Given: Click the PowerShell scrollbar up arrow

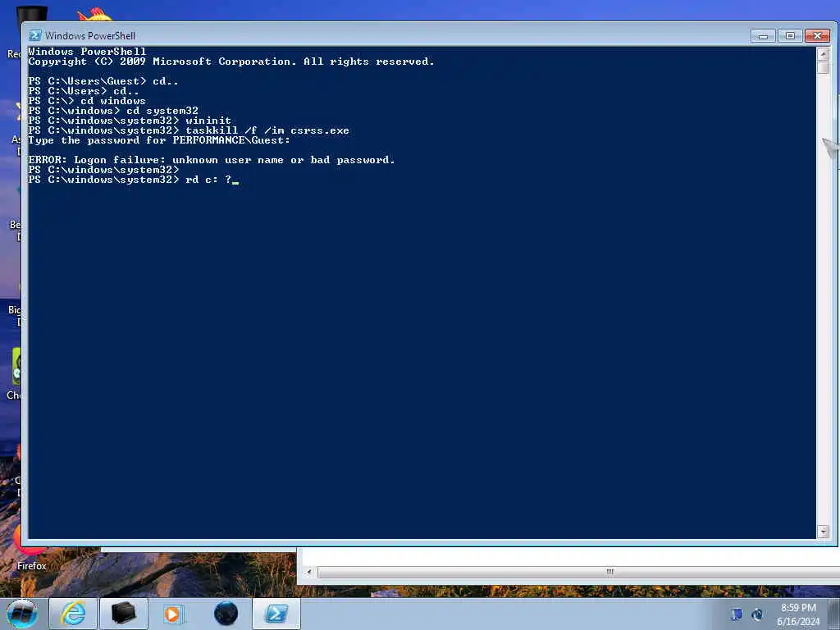Looking at the screenshot, I should point(824,55).
